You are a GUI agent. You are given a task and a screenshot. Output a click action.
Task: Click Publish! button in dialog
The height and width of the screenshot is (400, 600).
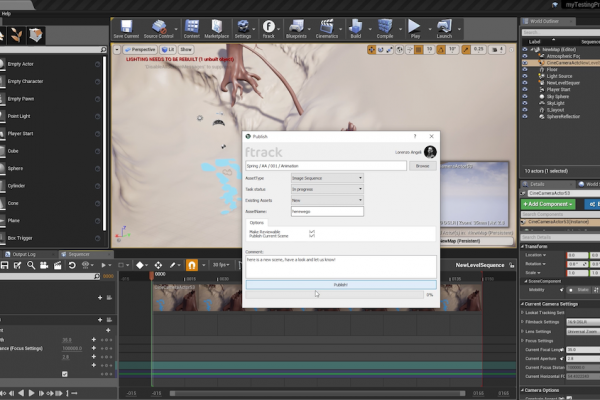point(341,285)
